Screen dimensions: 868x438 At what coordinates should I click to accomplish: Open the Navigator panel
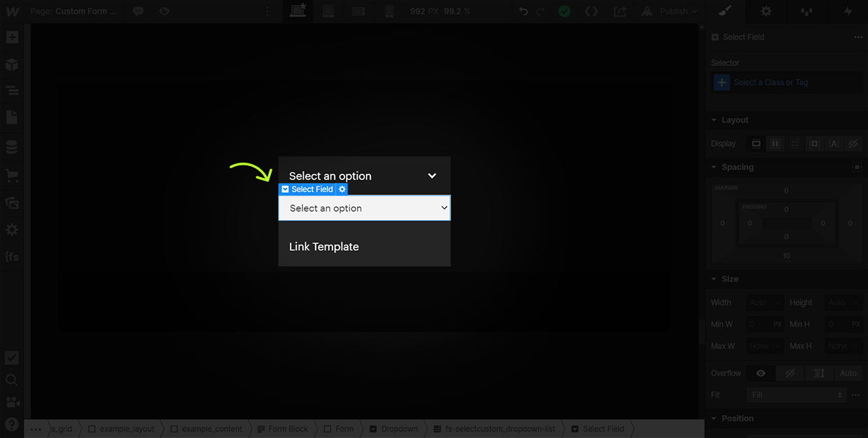click(x=12, y=90)
